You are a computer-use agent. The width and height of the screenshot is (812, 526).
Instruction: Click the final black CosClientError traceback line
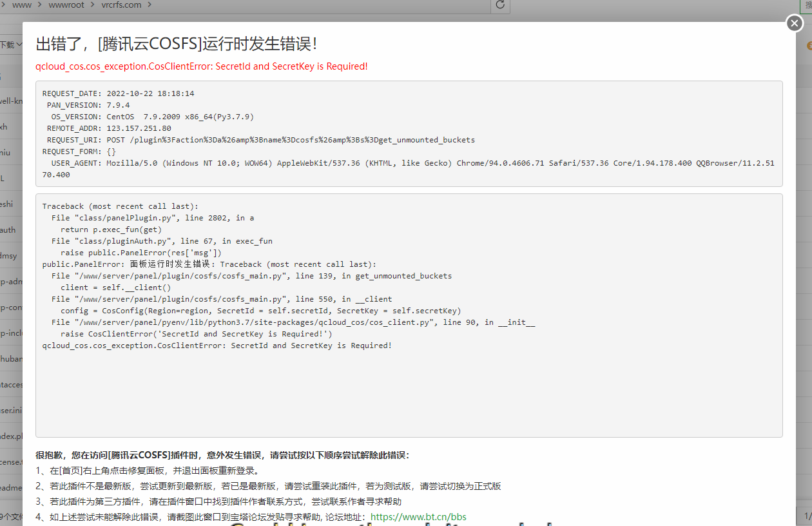click(217, 346)
